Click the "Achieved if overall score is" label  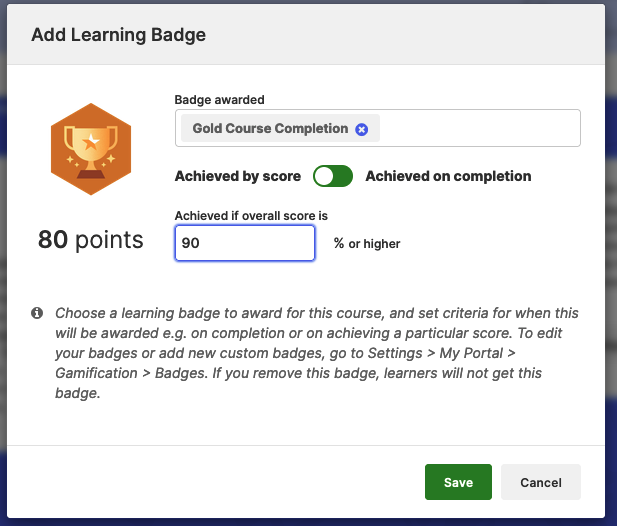[251, 215]
